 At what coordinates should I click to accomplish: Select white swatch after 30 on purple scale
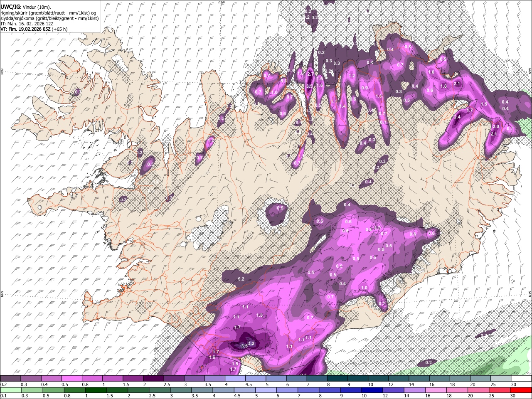pos(521,379)
